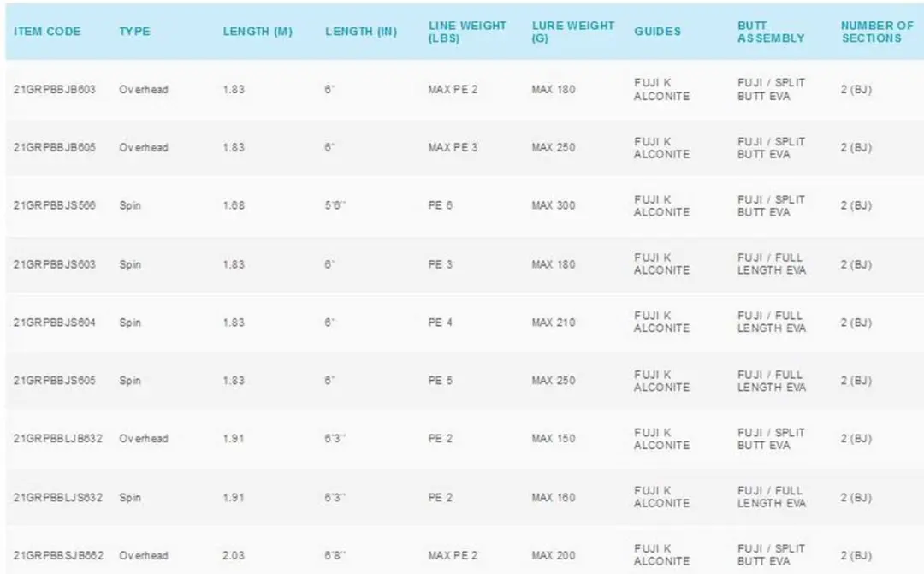924x574 pixels.
Task: Click MAX PE 2 in the 21GRPBBSJB662 row
Action: point(453,555)
